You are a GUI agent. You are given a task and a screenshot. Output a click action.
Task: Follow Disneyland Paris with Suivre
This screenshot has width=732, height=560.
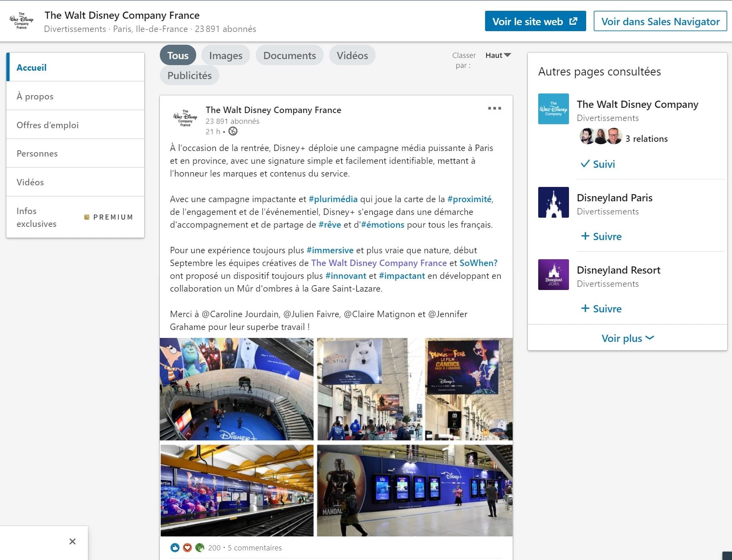click(x=601, y=236)
